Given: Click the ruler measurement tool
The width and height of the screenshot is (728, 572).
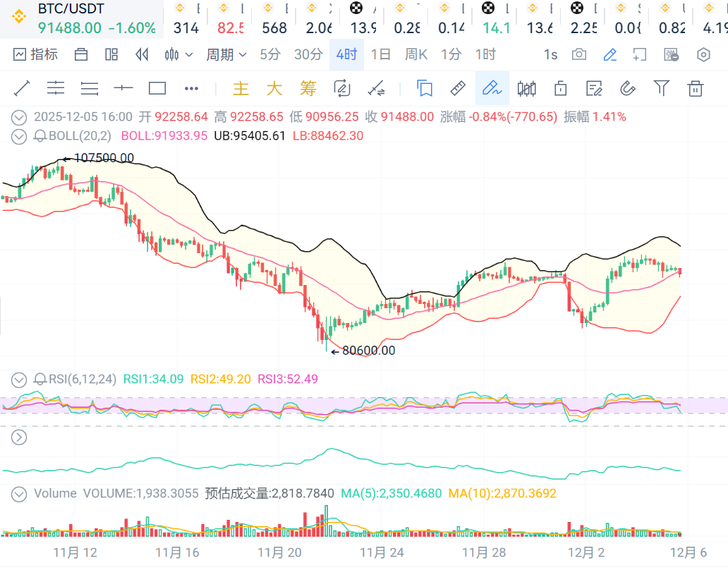Looking at the screenshot, I should point(458,88).
